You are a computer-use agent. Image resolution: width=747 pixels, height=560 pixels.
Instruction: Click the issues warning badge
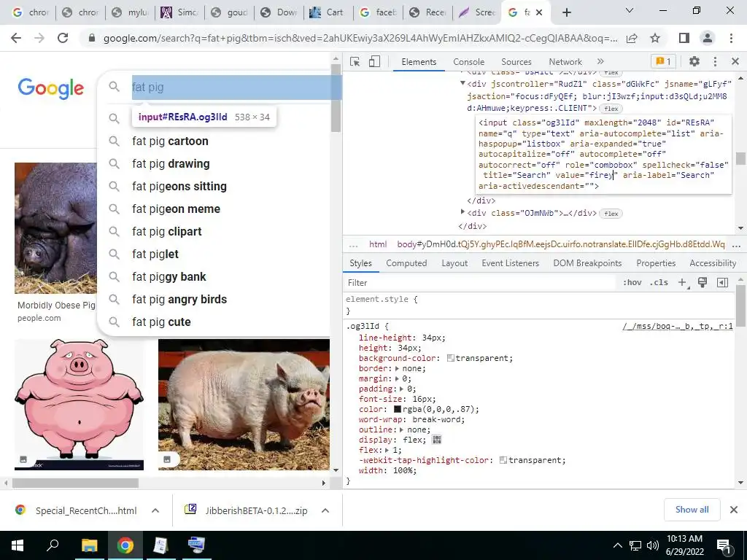click(x=664, y=61)
